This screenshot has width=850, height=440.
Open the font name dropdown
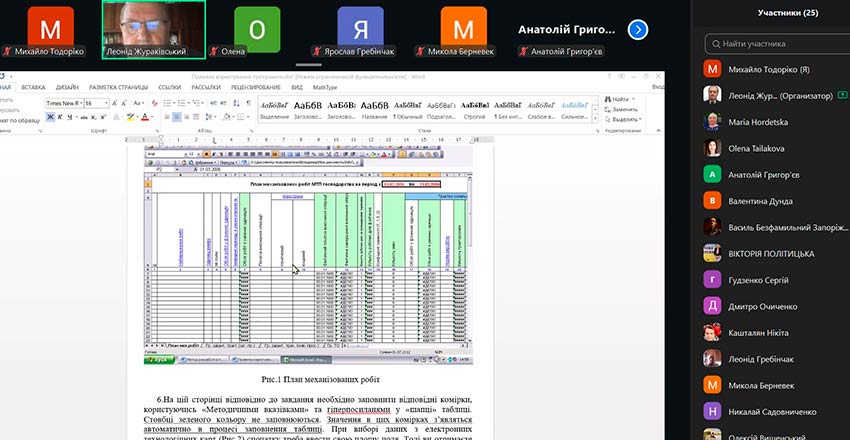(81, 103)
